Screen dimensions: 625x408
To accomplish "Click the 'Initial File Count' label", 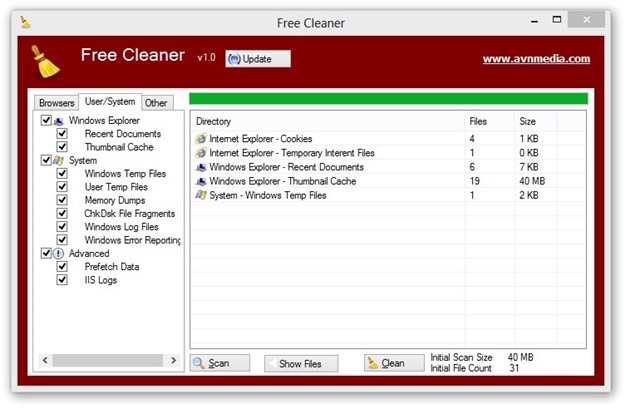I will (461, 368).
